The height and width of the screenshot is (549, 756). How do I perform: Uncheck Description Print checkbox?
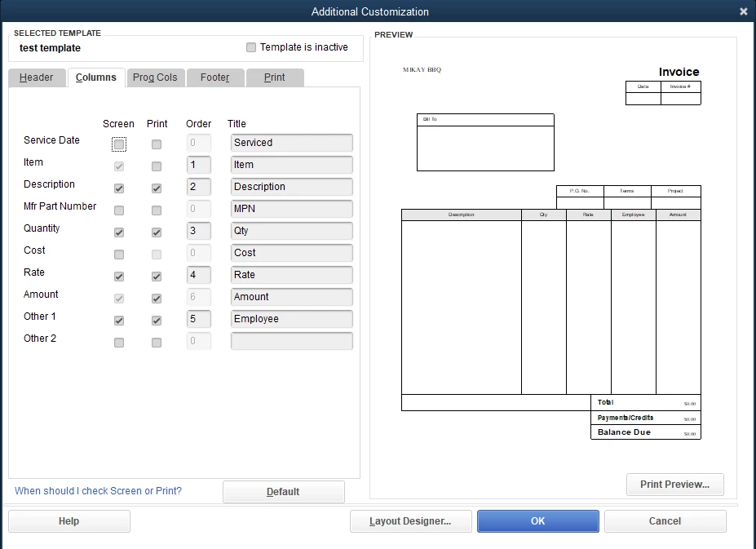pyautogui.click(x=157, y=188)
